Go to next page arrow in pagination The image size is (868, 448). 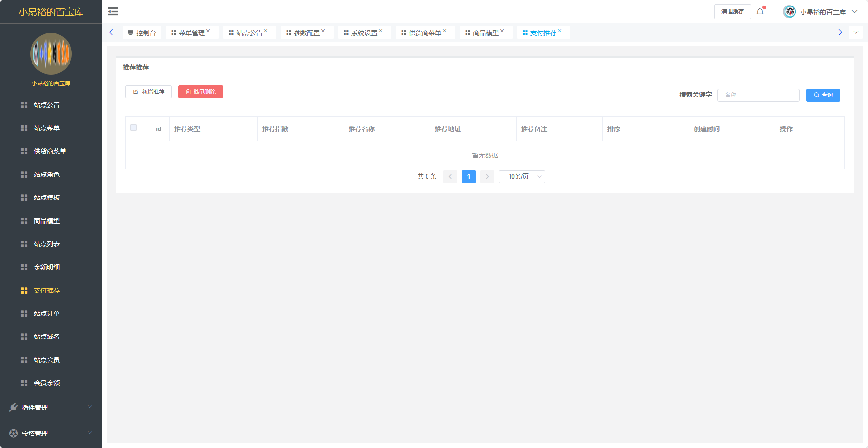487,177
